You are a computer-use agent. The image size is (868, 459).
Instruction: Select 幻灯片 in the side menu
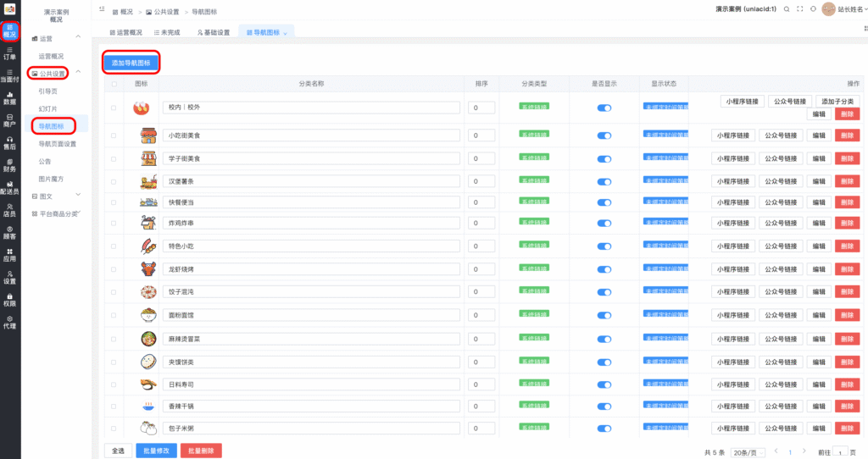pos(50,108)
